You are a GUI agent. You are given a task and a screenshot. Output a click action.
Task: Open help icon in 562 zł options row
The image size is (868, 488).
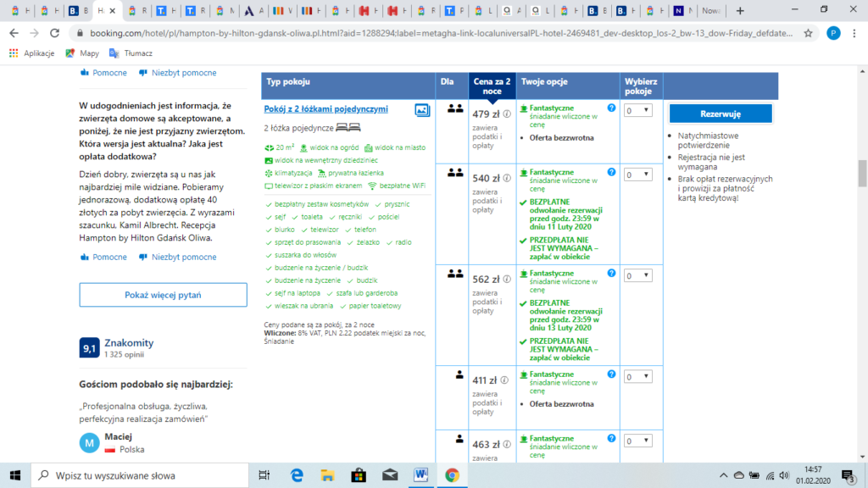point(611,274)
